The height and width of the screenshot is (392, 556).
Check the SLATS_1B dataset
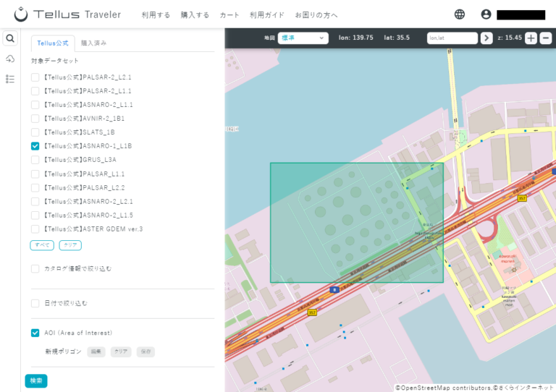[x=35, y=132]
